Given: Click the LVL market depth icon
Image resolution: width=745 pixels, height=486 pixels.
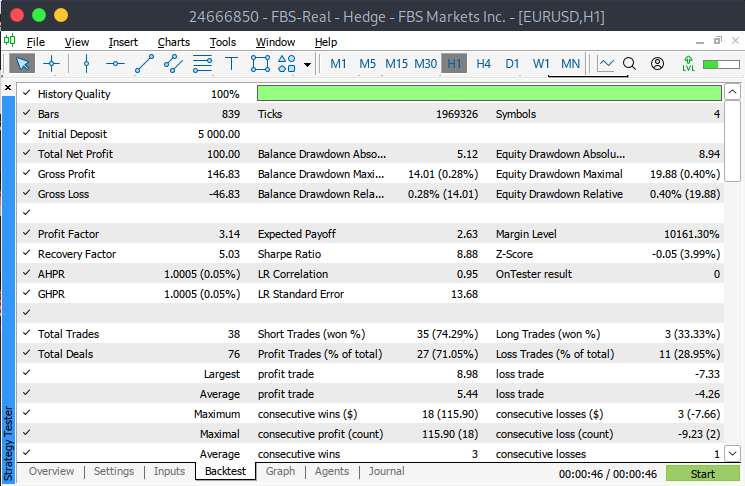Looking at the screenshot, I should click(x=688, y=64).
